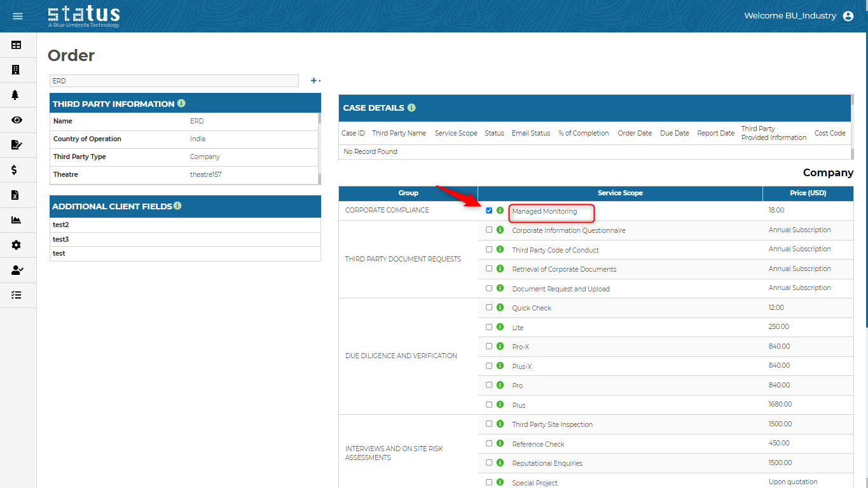Enable the Third Party Code of Conduct checkbox

click(489, 249)
